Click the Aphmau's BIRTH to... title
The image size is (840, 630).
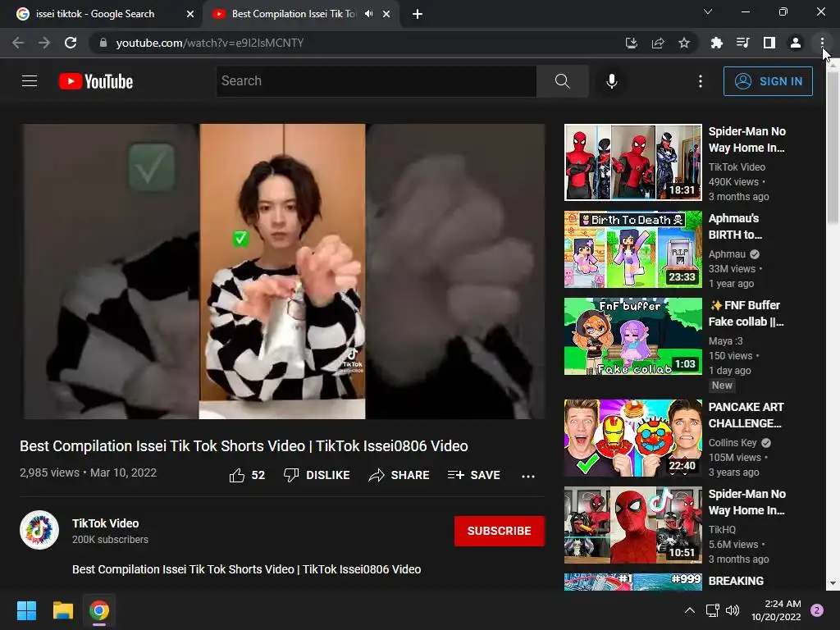(735, 226)
